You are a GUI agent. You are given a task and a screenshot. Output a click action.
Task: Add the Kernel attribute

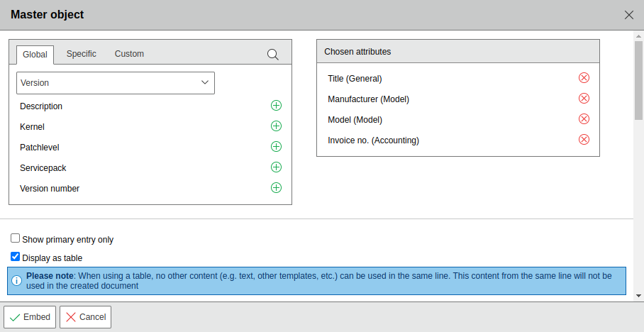pos(276,126)
